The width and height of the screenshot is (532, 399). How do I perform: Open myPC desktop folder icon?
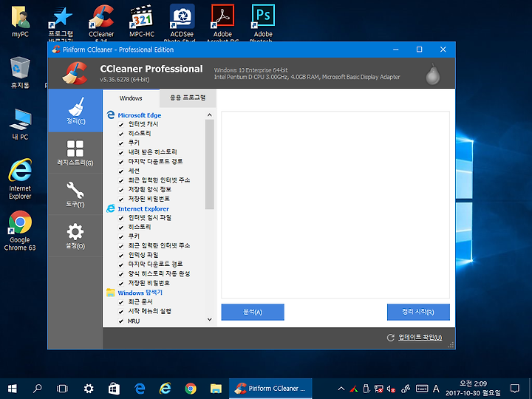point(20,21)
